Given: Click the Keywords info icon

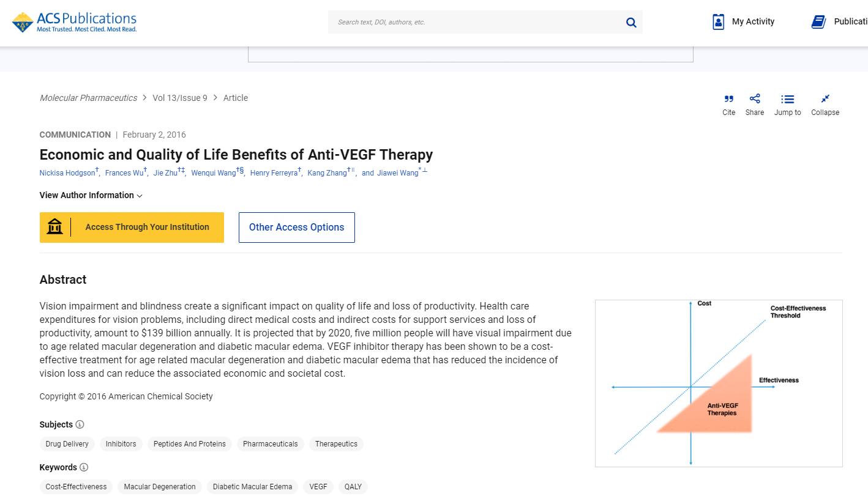Looking at the screenshot, I should pos(84,467).
